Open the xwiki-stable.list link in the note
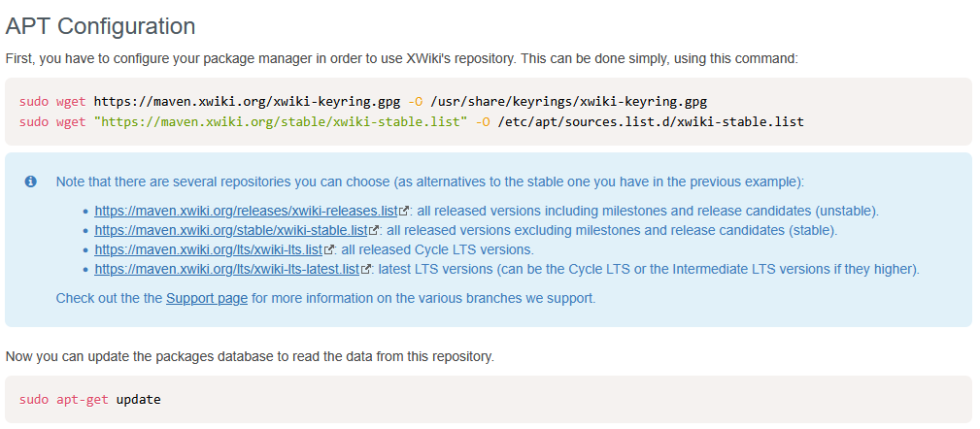Viewport: 980px width, 429px height. [231, 231]
